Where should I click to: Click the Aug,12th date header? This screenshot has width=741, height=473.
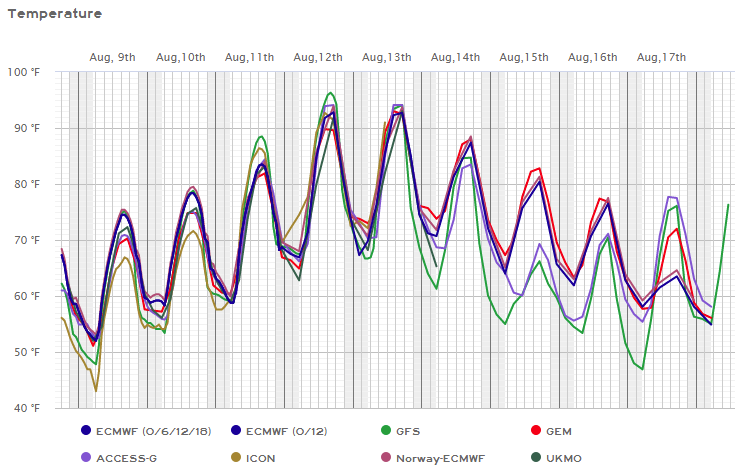319,58
